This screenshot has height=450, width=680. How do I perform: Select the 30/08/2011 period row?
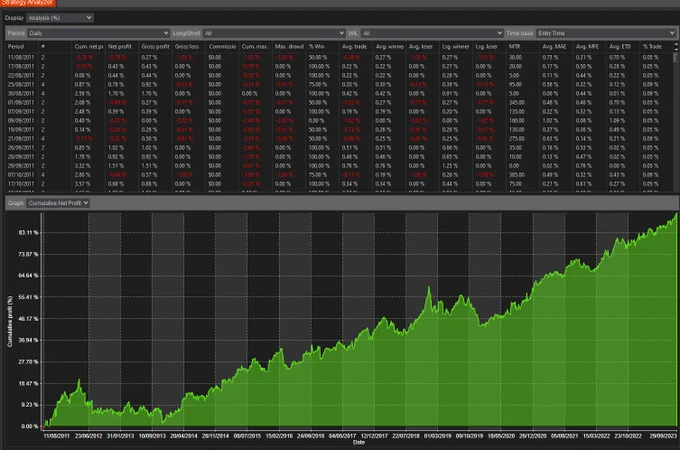339,93
